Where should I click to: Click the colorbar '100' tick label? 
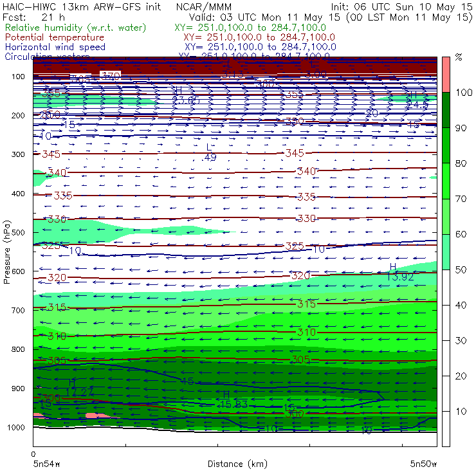(464, 92)
